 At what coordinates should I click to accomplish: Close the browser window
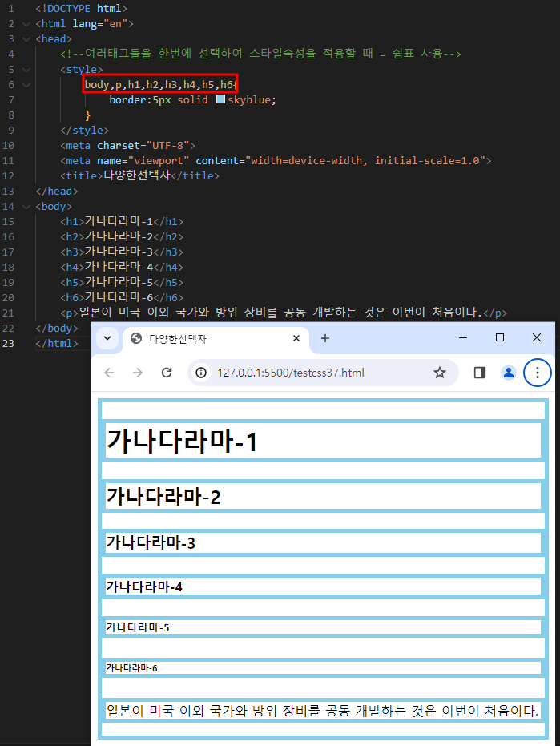tap(537, 337)
